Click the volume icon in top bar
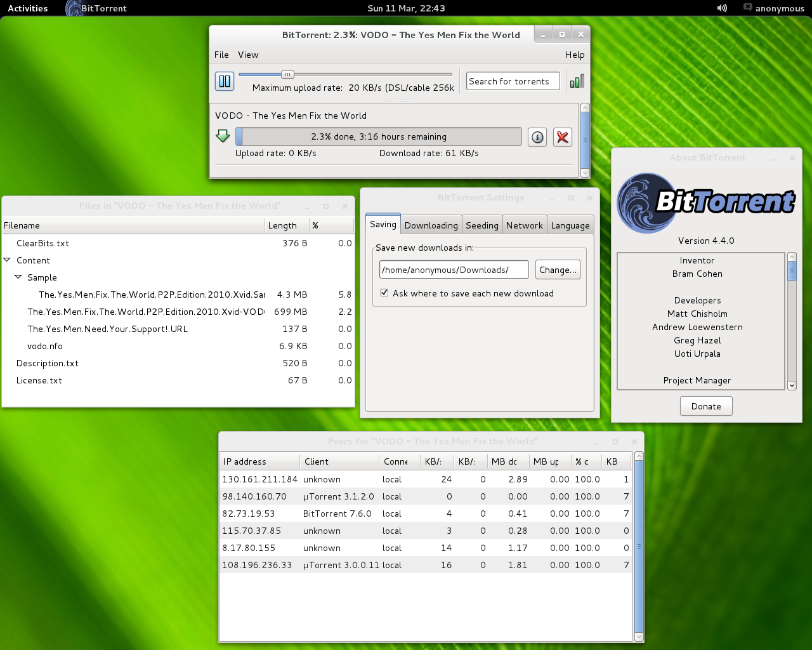Viewport: 812px width, 650px height. tap(722, 8)
